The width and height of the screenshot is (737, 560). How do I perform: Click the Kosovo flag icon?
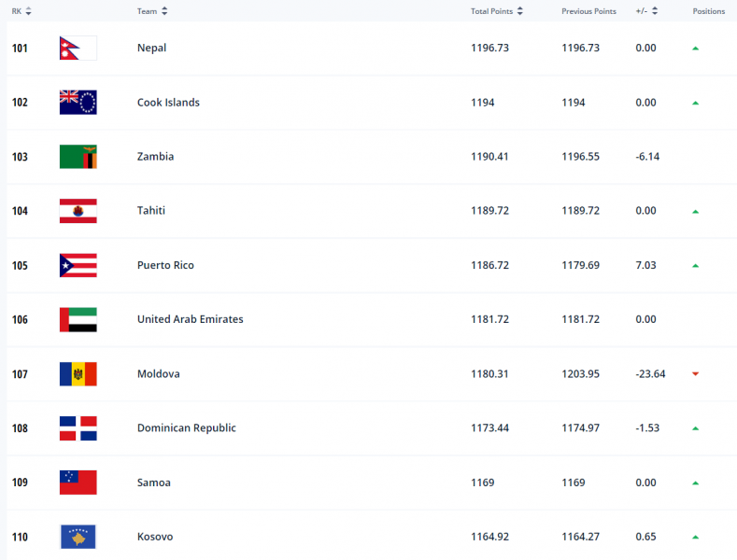(x=78, y=537)
